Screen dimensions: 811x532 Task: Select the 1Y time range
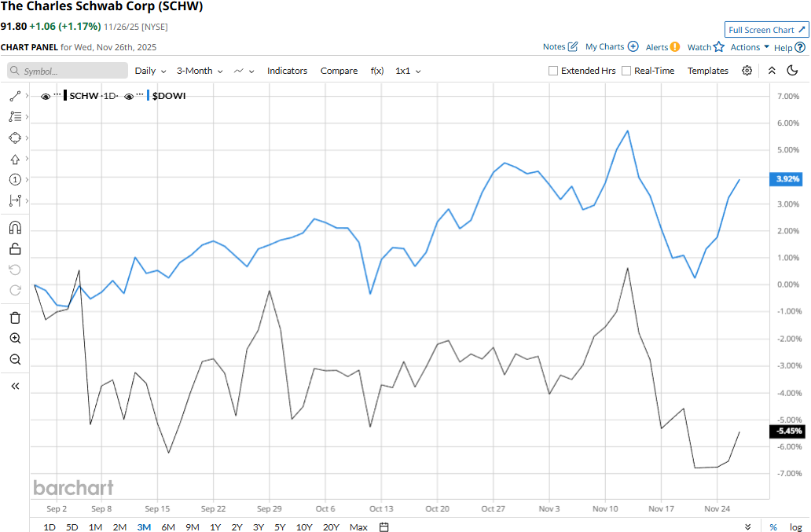pyautogui.click(x=215, y=526)
